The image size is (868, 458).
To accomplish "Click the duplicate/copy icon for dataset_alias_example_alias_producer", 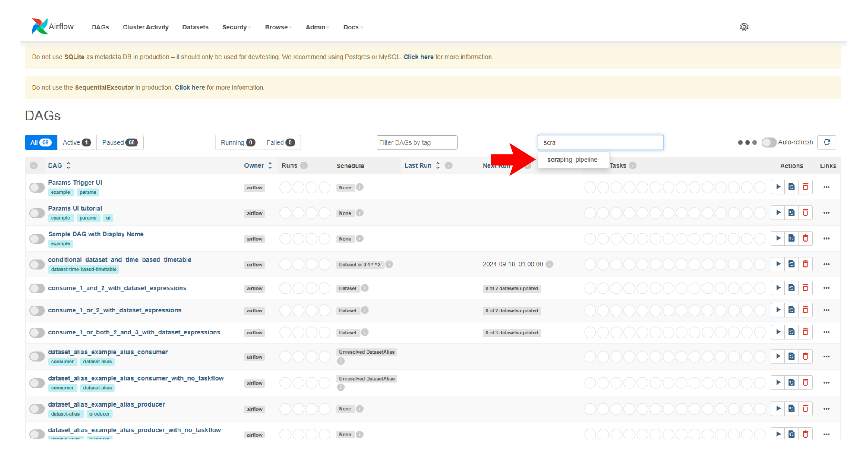I will (792, 407).
